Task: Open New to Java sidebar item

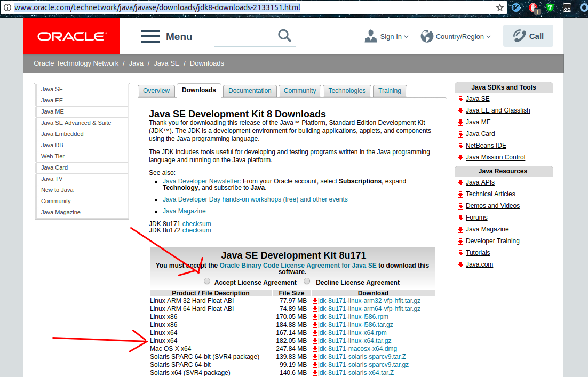Action: 83,190
